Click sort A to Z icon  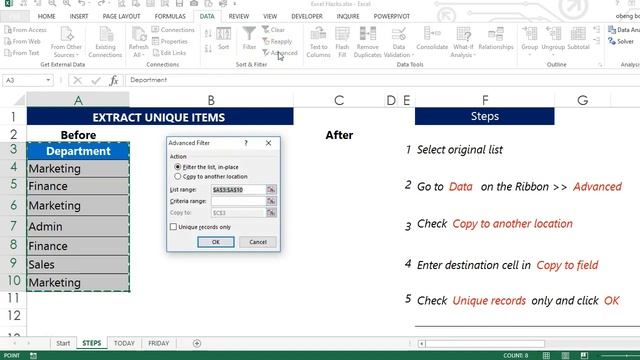click(x=208, y=34)
